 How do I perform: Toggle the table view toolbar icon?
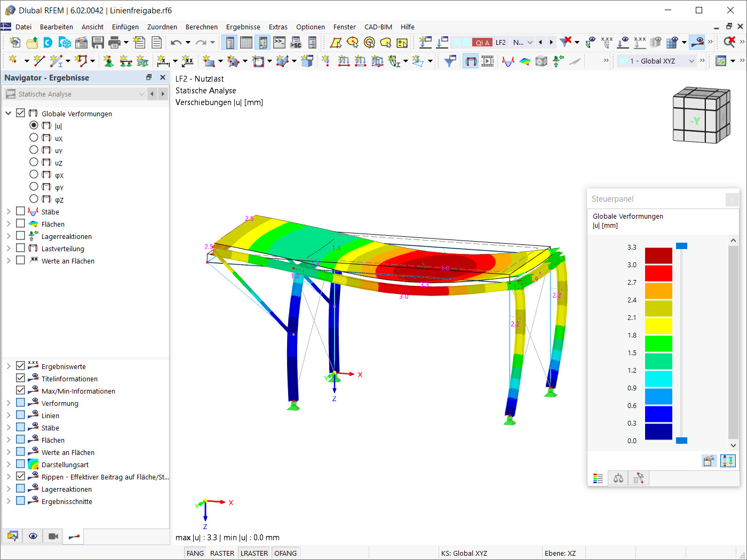point(246,43)
